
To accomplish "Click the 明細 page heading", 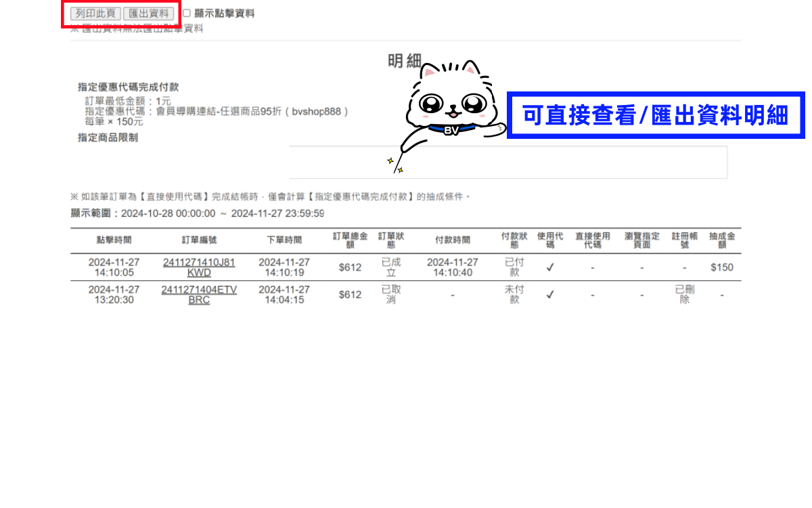I will click(x=405, y=61).
